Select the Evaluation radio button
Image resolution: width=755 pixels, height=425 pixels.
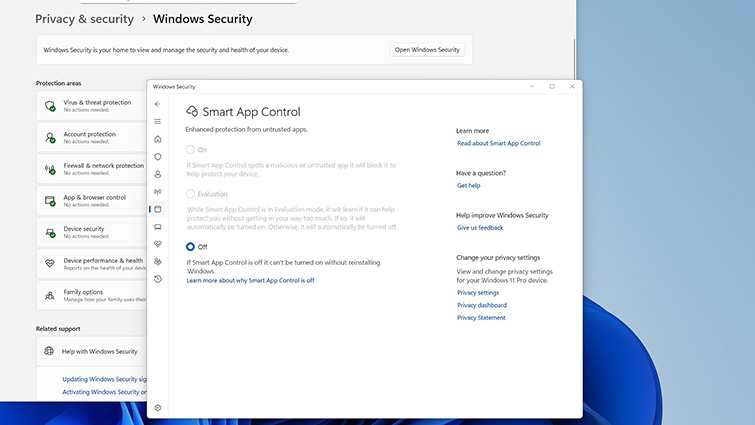pyautogui.click(x=190, y=194)
